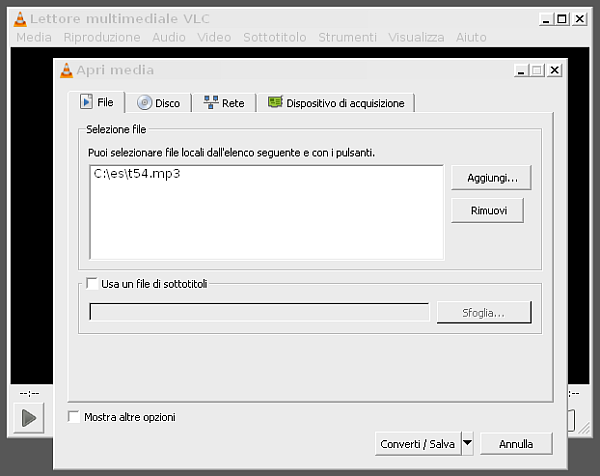Viewport: 600px width, 476px height.
Task: Click the subtitle file path field
Action: pyautogui.click(x=259, y=312)
